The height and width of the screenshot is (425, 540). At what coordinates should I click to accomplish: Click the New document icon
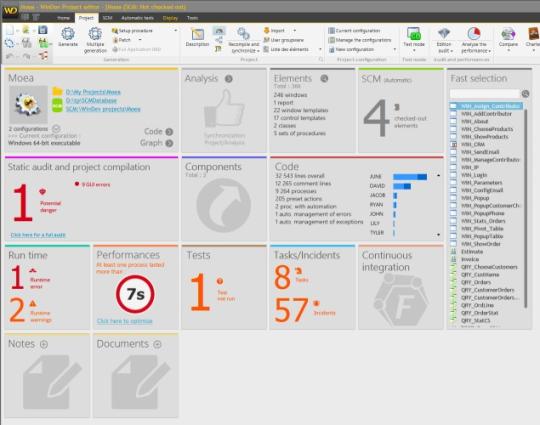click(10, 30)
